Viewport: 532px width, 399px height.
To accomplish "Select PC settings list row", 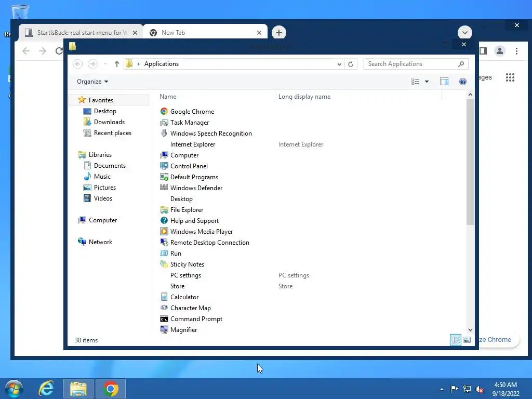I will point(185,275).
